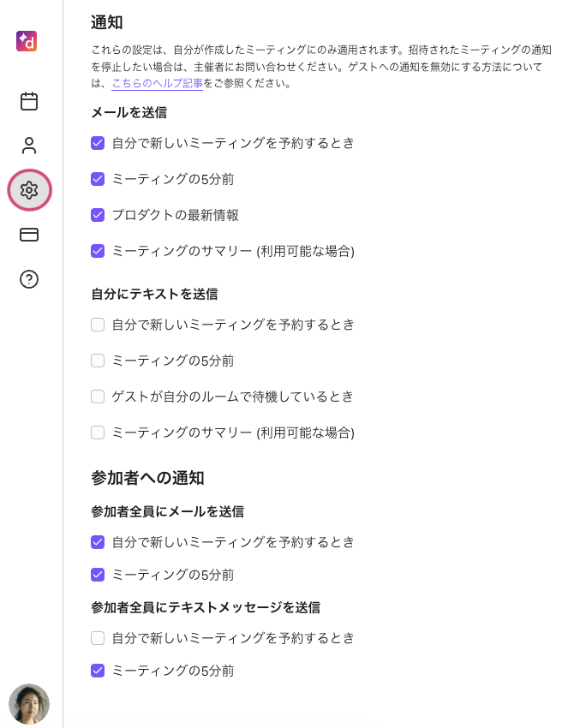580x728 pixels.
Task: Open the billing card icon
Action: tap(29, 235)
